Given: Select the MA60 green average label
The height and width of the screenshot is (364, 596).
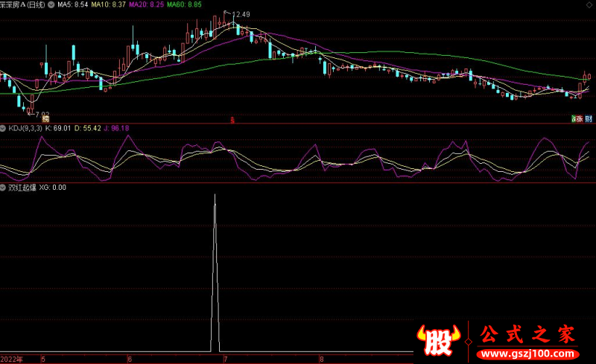Looking at the screenshot, I should pos(183,4).
